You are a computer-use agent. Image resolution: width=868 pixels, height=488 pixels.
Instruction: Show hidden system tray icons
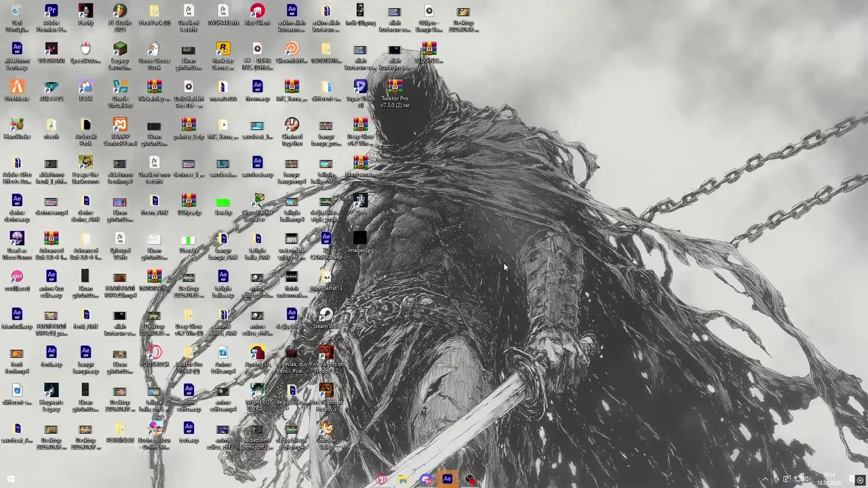(x=766, y=480)
